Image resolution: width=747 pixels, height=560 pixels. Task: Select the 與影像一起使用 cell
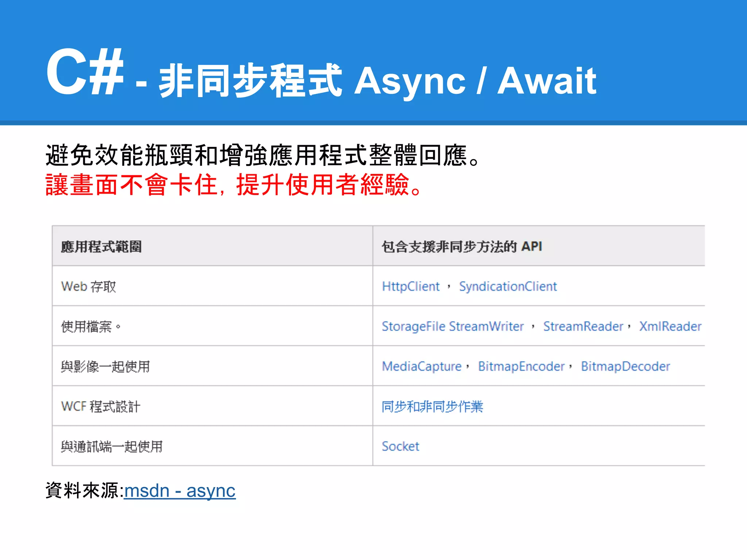pos(212,366)
